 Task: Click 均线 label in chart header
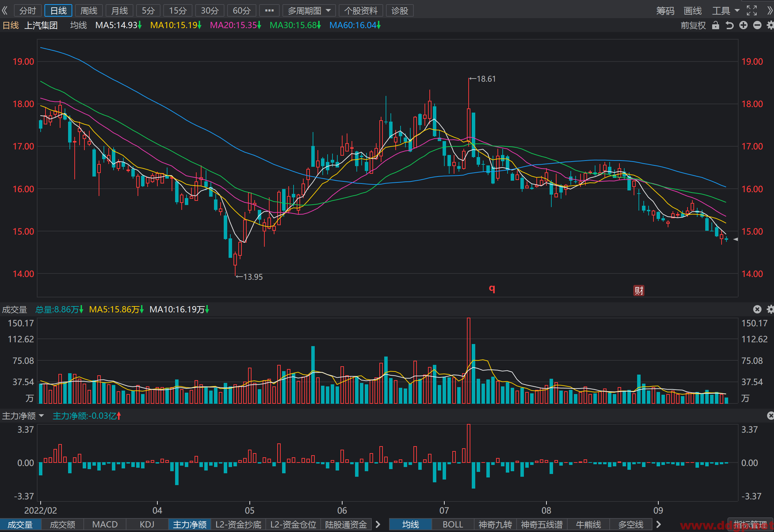click(x=79, y=25)
